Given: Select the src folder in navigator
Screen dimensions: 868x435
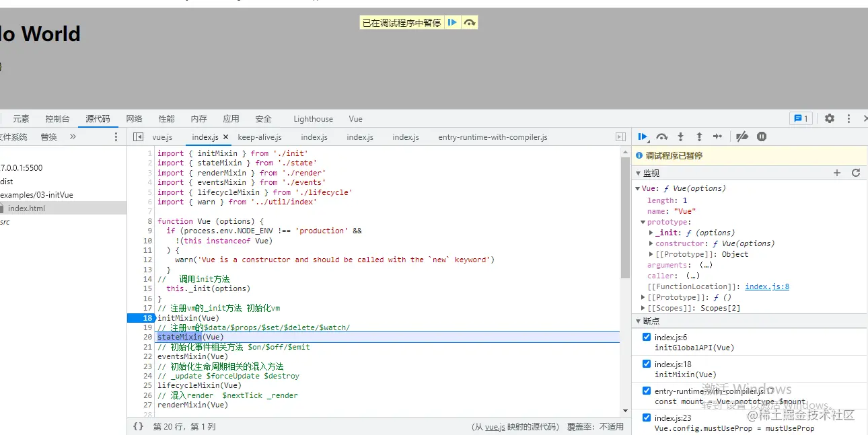Looking at the screenshot, I should 5,222.
